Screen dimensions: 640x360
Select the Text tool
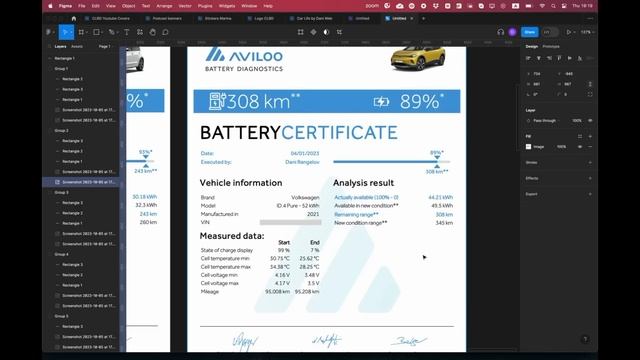click(x=127, y=32)
